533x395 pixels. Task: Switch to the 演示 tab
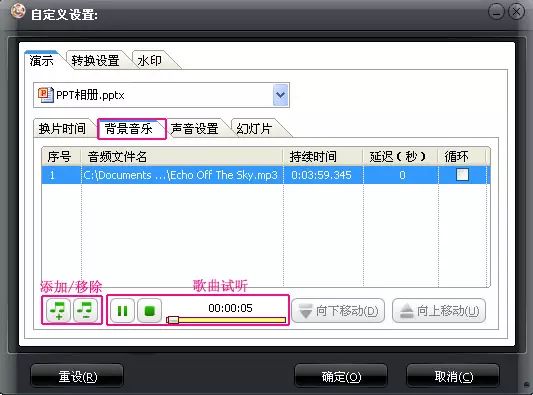[x=41, y=61]
